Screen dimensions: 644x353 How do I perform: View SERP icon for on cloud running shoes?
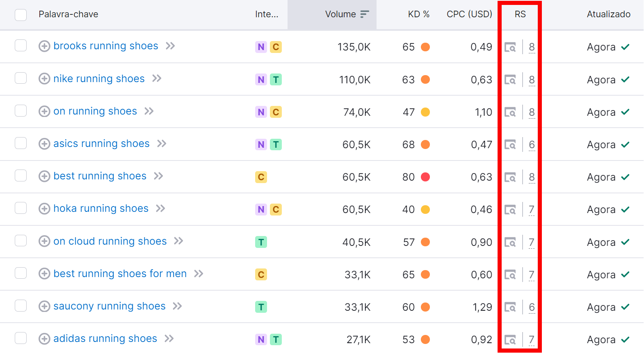(510, 242)
